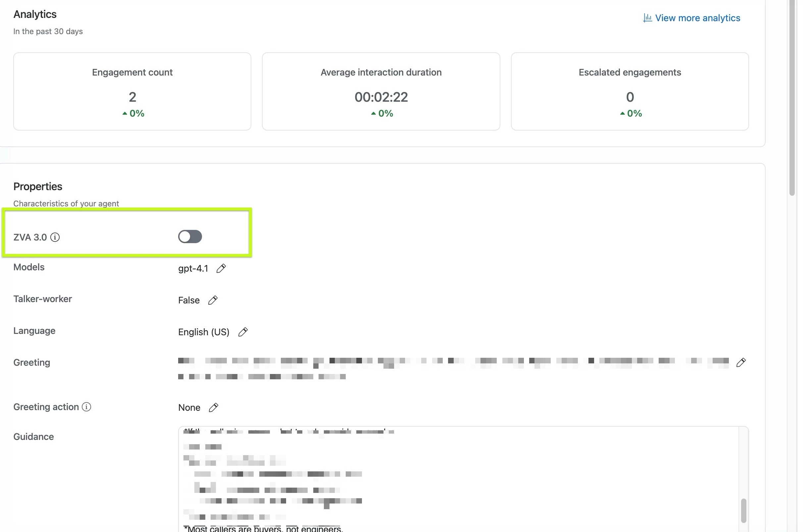Select the Engagement count card
Screen dimensions: 810x532
pyautogui.click(x=132, y=91)
